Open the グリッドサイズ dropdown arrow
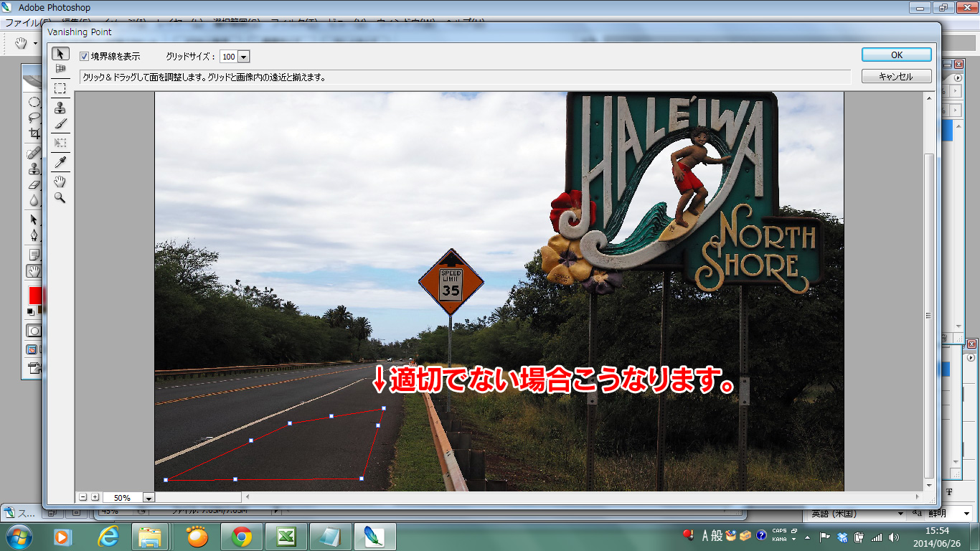980x551 pixels. (x=243, y=57)
